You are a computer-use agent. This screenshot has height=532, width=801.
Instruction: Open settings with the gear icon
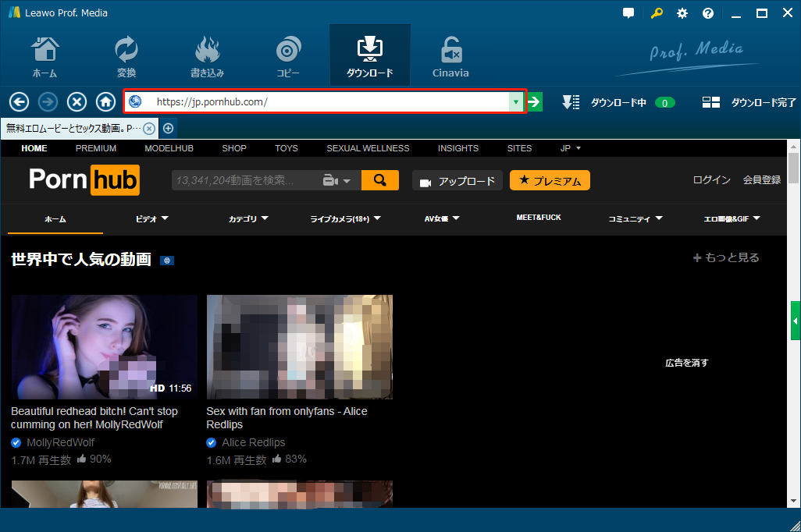682,13
